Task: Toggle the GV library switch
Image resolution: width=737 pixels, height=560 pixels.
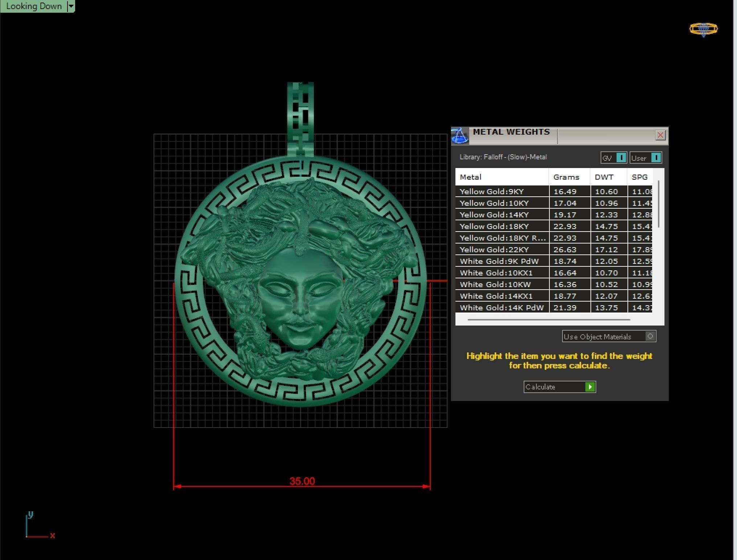Action: [x=621, y=158]
